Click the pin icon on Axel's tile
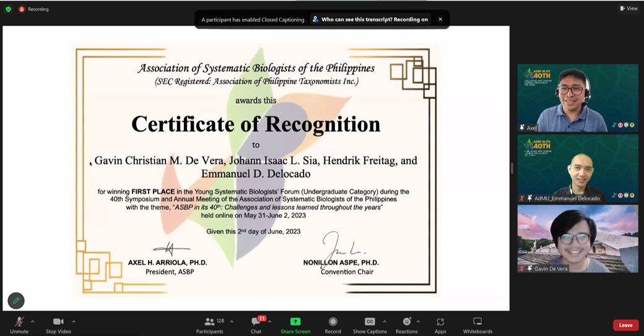The image size is (644, 336). click(522, 127)
